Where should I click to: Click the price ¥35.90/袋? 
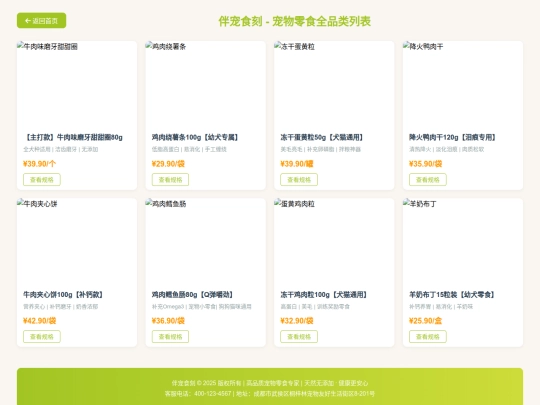click(x=425, y=164)
